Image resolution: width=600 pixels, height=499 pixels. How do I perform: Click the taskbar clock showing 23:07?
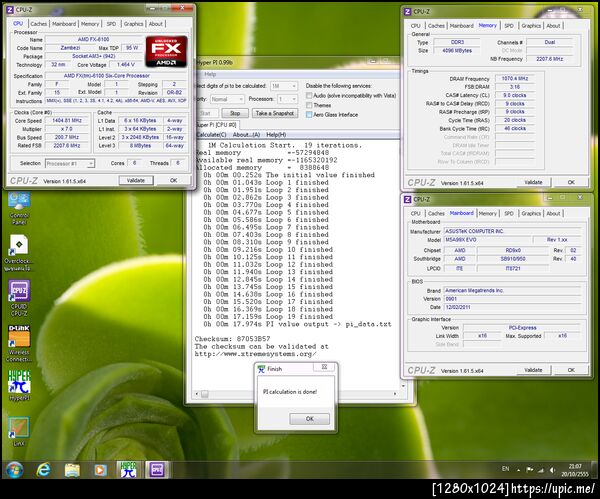click(575, 470)
